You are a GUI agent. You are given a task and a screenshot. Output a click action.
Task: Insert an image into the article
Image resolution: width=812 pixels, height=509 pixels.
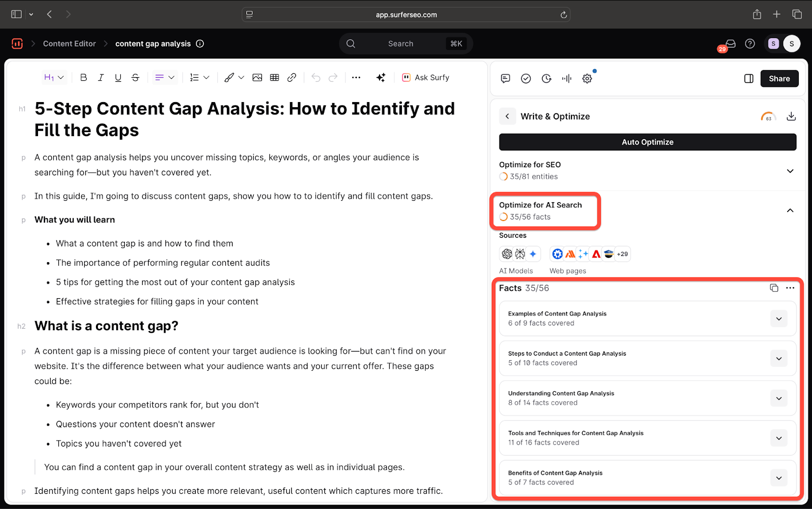pyautogui.click(x=257, y=78)
